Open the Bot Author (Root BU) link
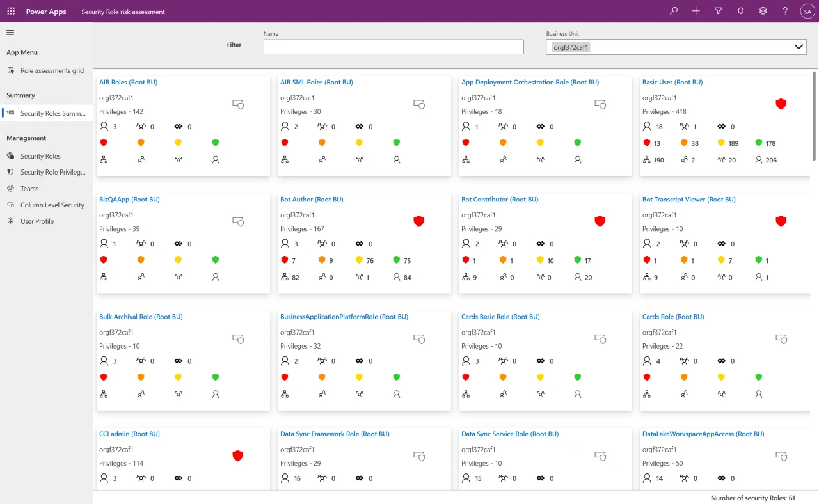Viewport: 819px width, 504px height. coord(312,200)
